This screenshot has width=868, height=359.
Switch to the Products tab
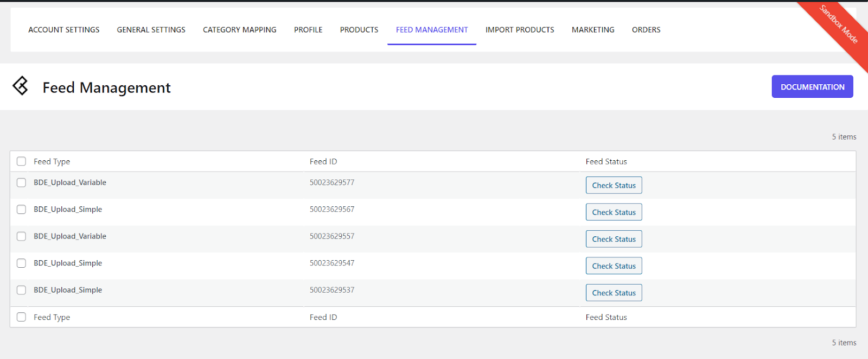click(x=359, y=30)
